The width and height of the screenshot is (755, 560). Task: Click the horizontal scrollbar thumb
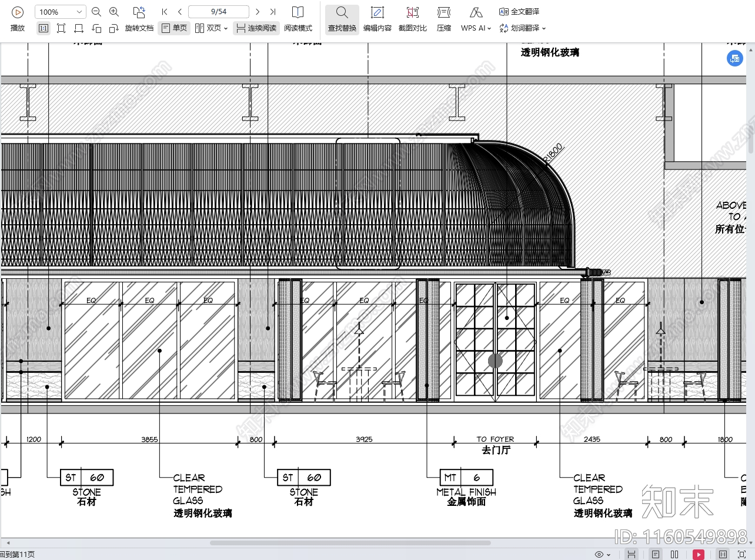pos(350,543)
